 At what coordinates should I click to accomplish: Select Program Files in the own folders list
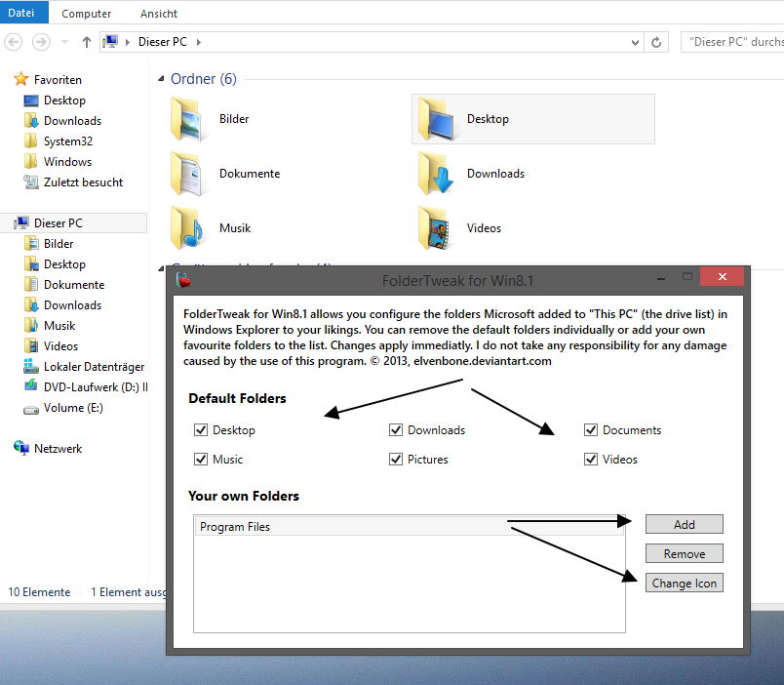(235, 527)
